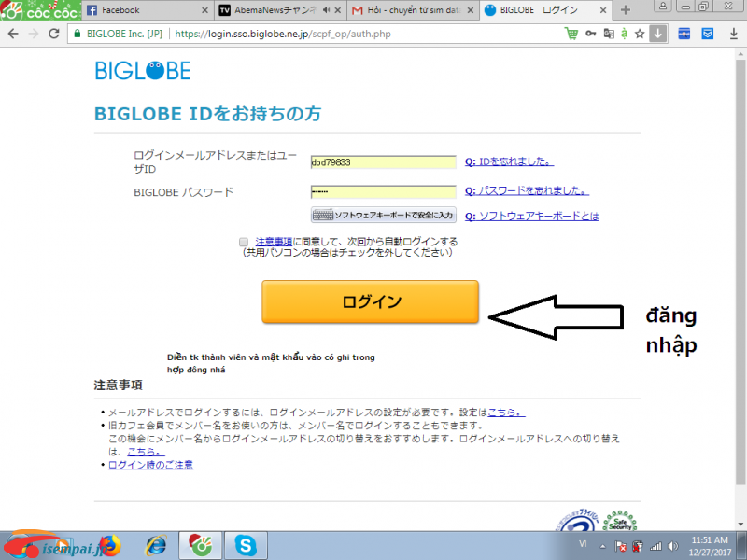Switch to the Gmail 'Hỏi - chuyển từ sim' tab

[x=413, y=10]
